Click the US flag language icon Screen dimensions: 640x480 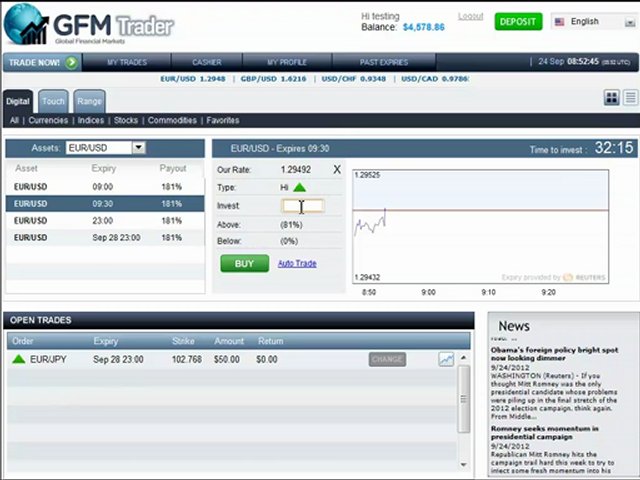560,22
